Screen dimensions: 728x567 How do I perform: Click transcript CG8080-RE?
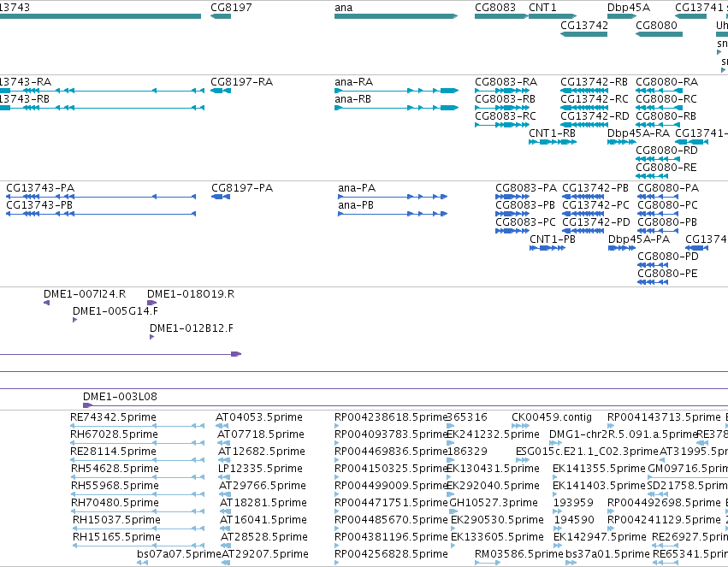pos(652,176)
